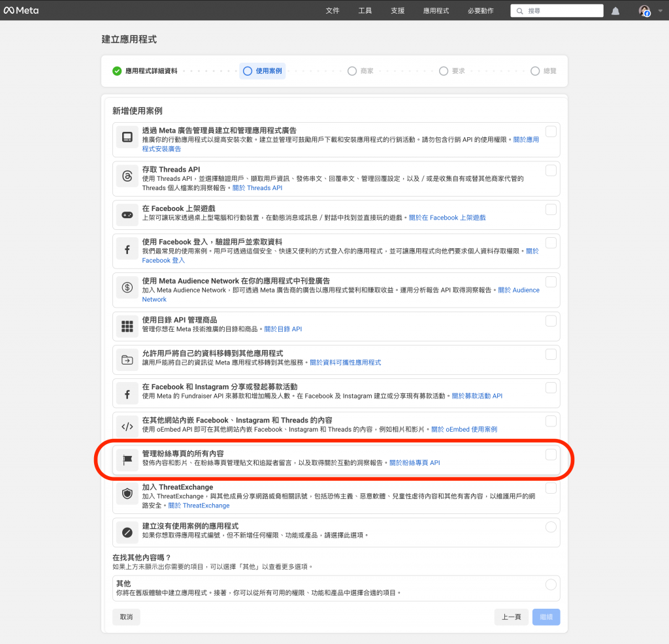
Task: Click Facebook icon beside Facebook 登入 use case
Action: tap(127, 250)
